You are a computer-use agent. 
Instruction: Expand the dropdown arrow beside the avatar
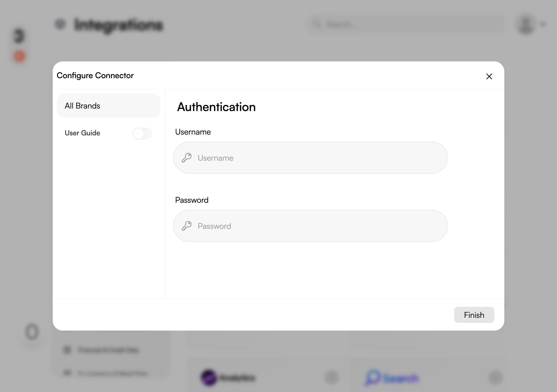[x=543, y=24]
